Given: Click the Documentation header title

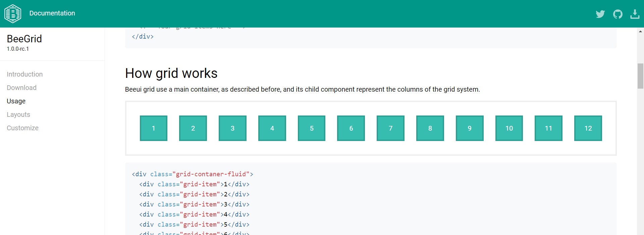Looking at the screenshot, I should coord(52,13).
